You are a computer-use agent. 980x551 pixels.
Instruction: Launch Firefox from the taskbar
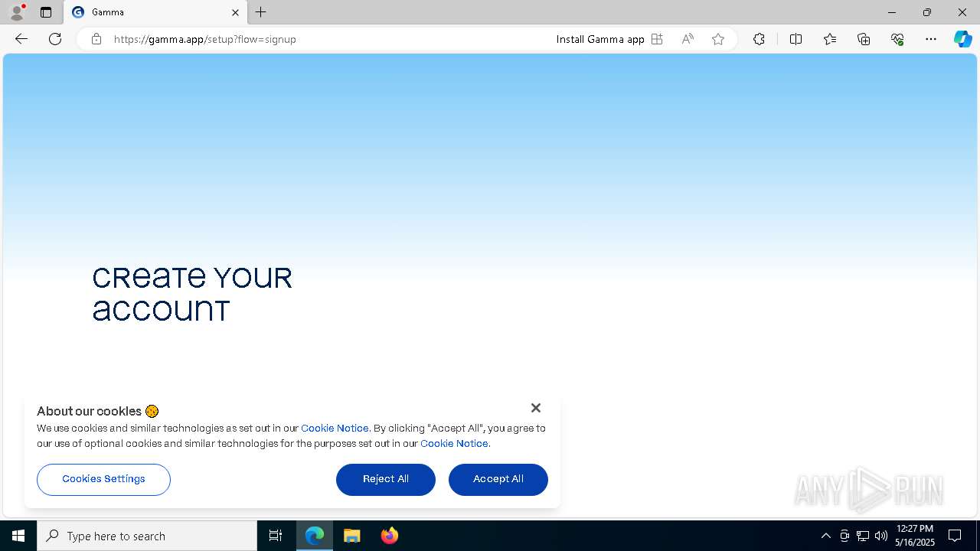click(x=390, y=536)
